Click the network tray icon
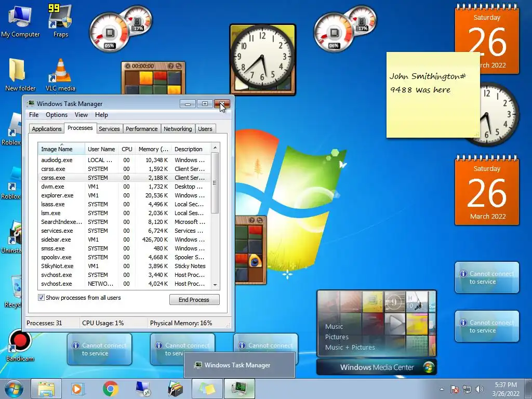 click(467, 389)
